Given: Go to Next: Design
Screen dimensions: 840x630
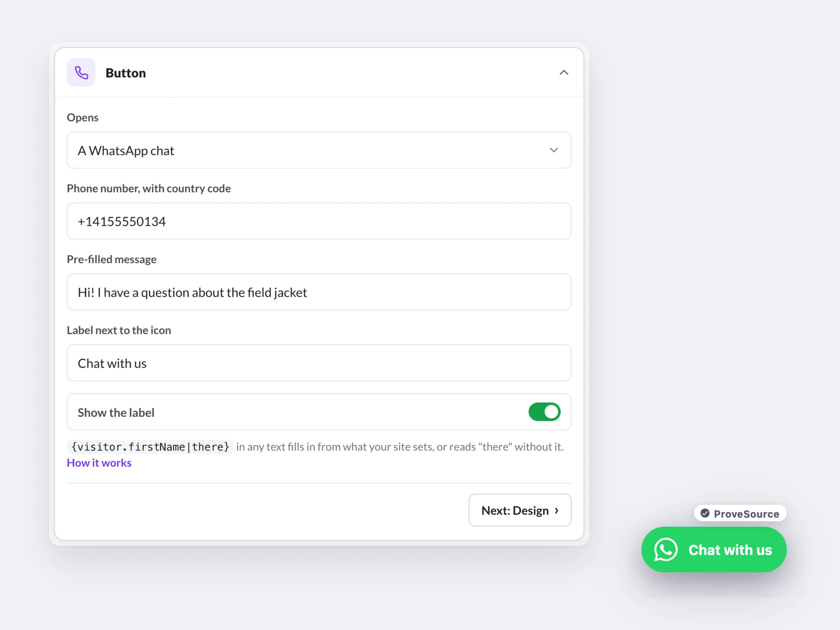Looking at the screenshot, I should (520, 510).
